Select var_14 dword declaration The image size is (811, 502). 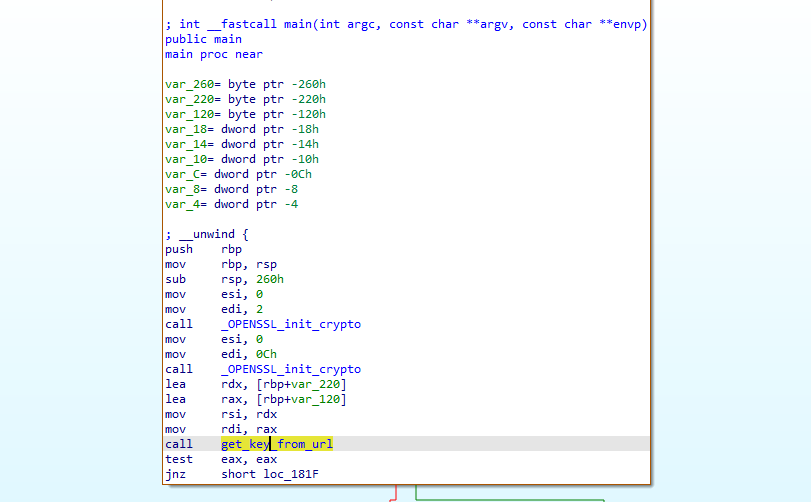tap(242, 144)
